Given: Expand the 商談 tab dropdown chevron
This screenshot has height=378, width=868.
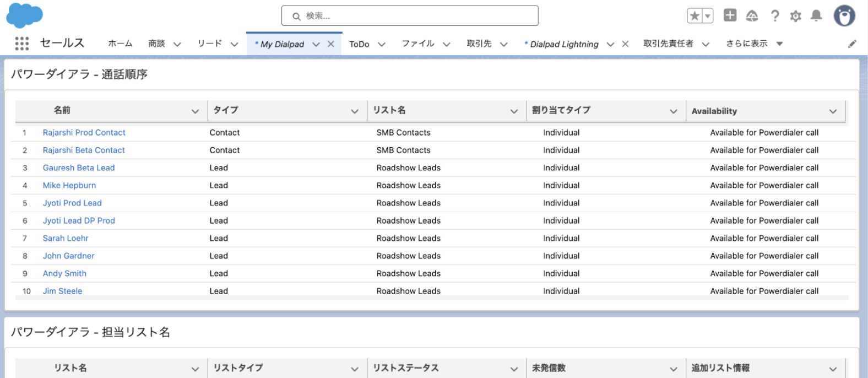Looking at the screenshot, I should tap(177, 44).
